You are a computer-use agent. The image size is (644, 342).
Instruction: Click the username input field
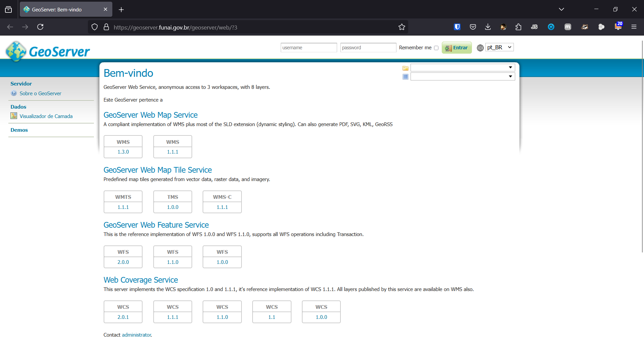coord(309,48)
